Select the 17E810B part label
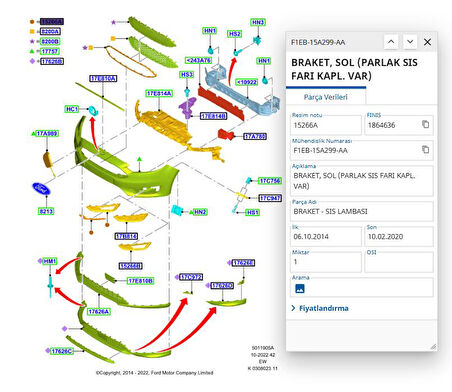Image resolution: width=452 pixels, height=392 pixels. pyautogui.click(x=140, y=281)
